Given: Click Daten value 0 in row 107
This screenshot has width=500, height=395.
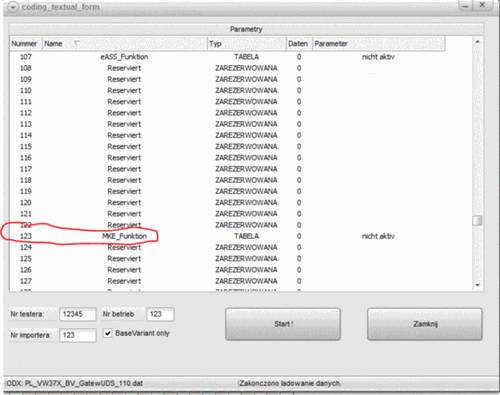Looking at the screenshot, I should [x=299, y=57].
